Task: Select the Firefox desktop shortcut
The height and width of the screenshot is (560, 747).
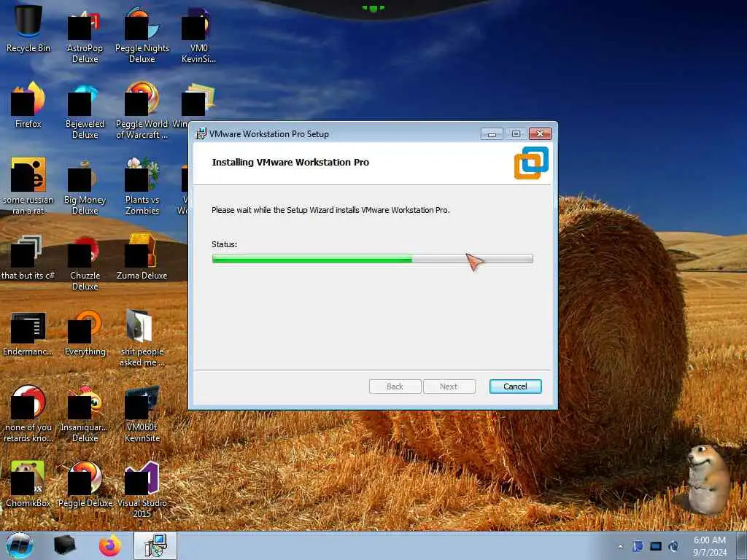Action: [x=28, y=105]
